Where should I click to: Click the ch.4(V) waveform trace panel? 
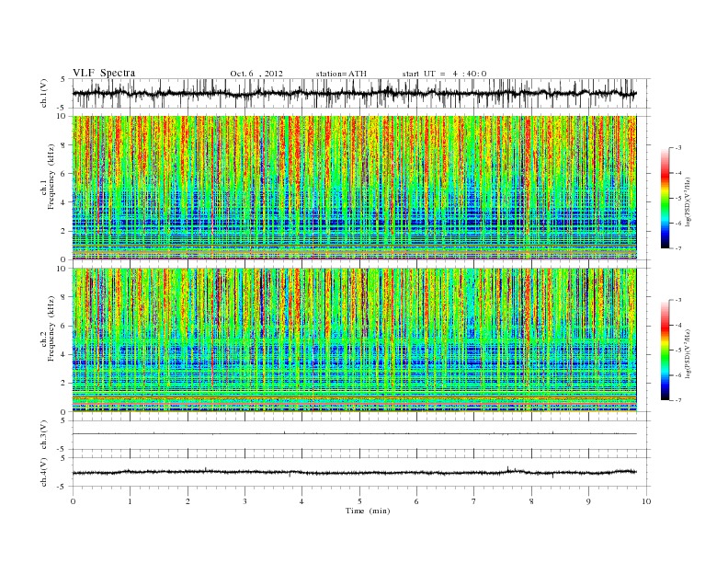[x=361, y=472]
